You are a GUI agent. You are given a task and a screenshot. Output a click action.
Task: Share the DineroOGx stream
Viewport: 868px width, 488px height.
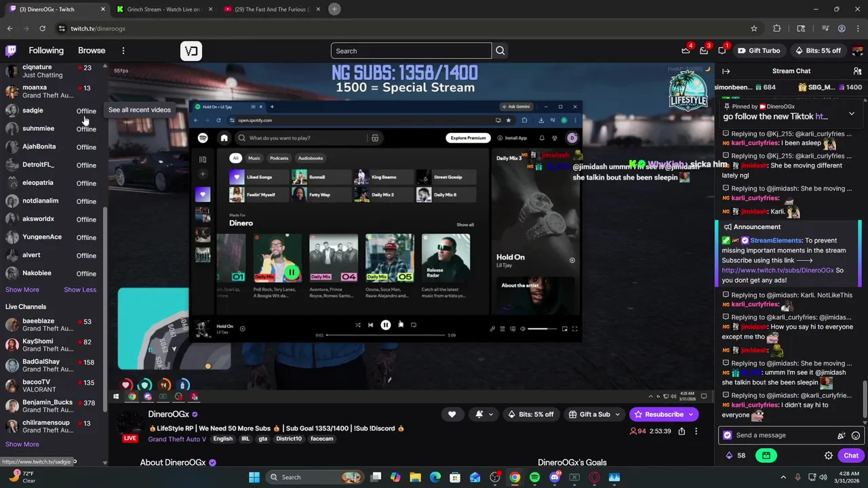coord(682,431)
